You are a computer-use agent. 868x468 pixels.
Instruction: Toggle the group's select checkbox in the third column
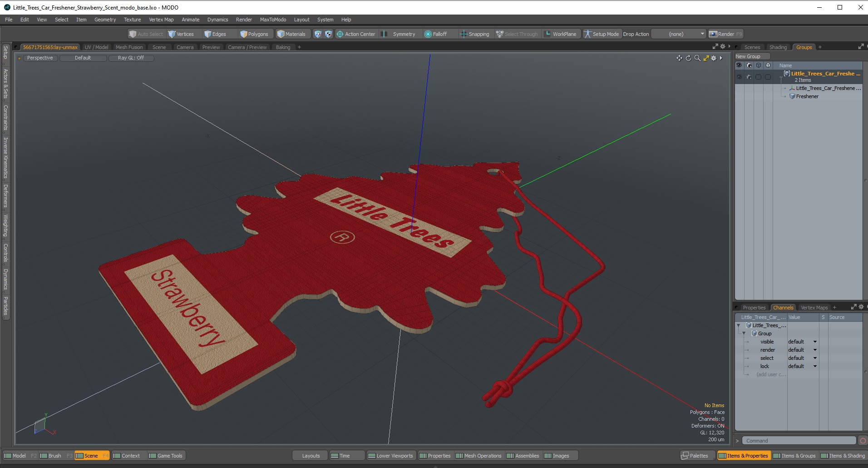[x=759, y=77]
